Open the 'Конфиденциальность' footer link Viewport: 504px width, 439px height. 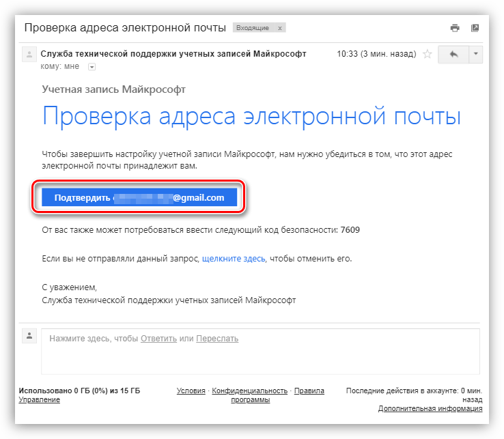249,391
